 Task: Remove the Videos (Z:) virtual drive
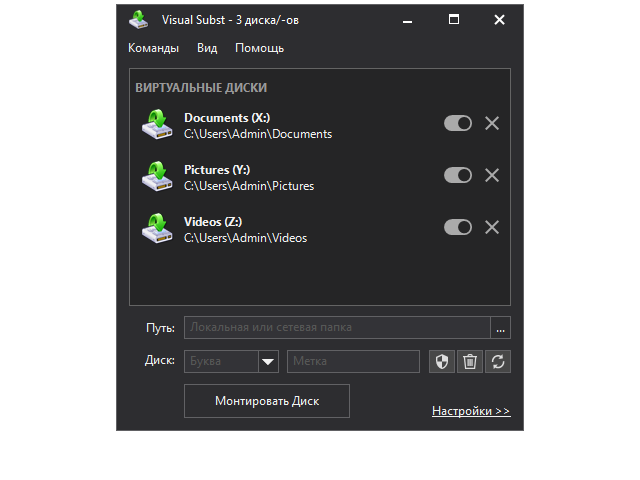(x=492, y=227)
